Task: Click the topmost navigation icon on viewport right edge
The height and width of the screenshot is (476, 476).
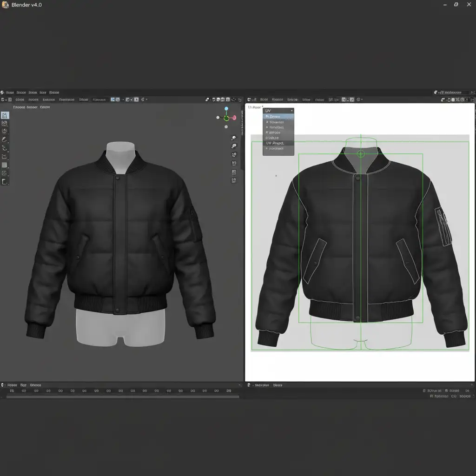Action: [x=234, y=138]
